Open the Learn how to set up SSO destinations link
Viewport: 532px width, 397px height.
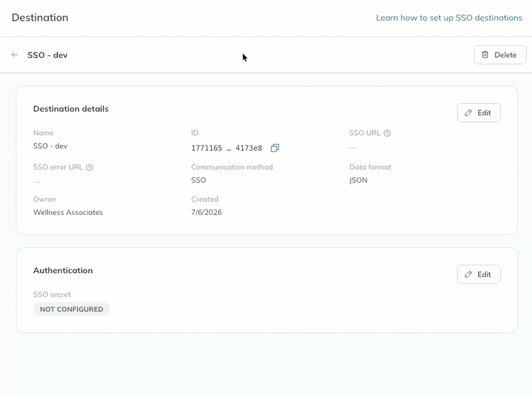[x=449, y=18]
